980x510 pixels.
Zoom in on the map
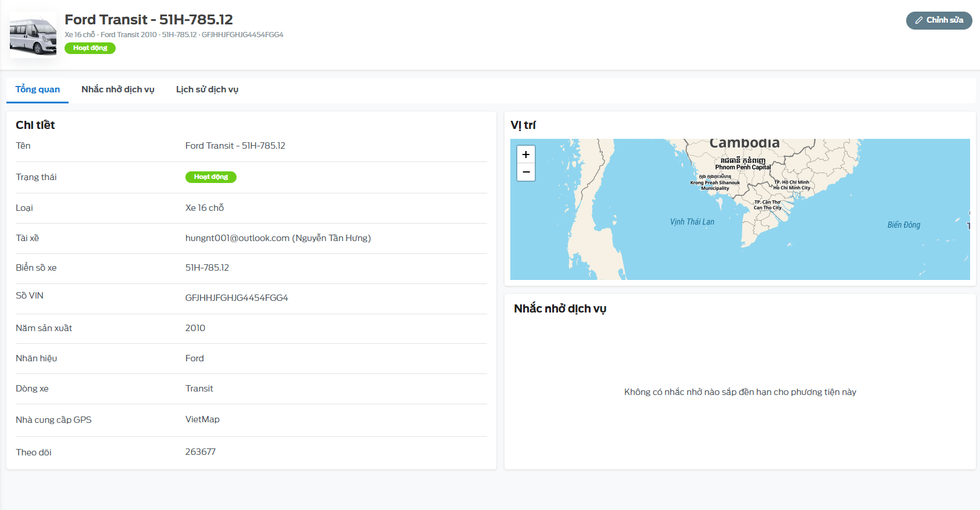525,155
